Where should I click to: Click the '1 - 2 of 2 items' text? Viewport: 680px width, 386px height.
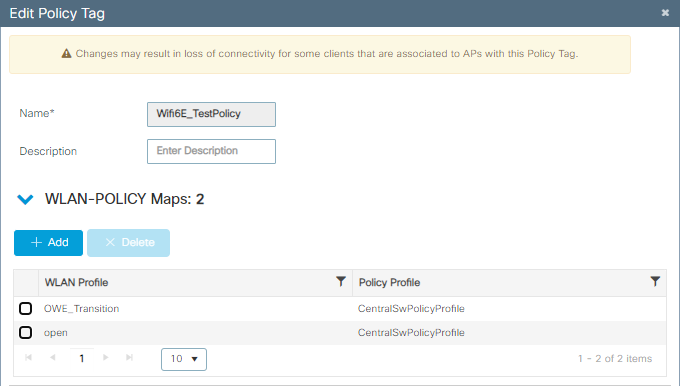[615, 359]
